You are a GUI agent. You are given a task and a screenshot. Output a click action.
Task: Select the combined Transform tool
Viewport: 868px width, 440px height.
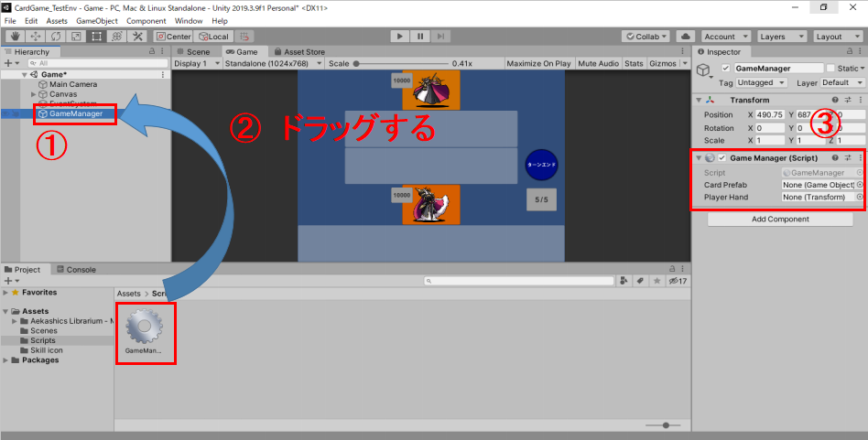coord(117,37)
